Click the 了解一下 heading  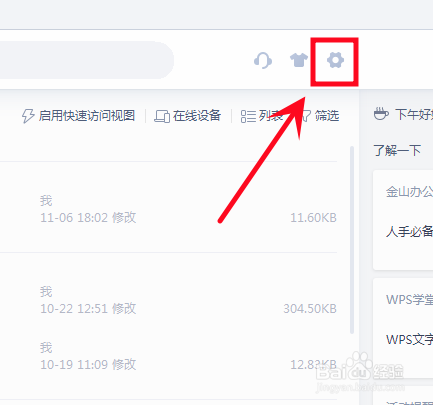coord(397,150)
